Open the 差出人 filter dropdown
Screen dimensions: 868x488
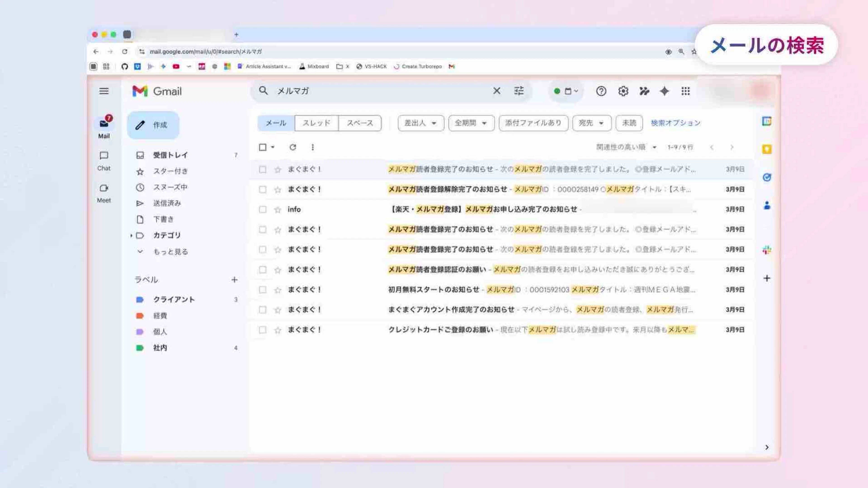click(420, 123)
